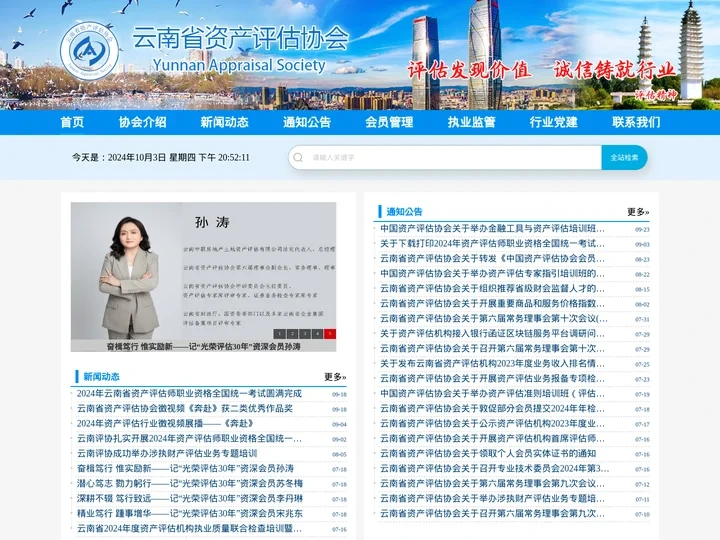Open notice 关于召开第六届常务理事会第九次
This screenshot has height=540, width=720.
tap(492, 513)
